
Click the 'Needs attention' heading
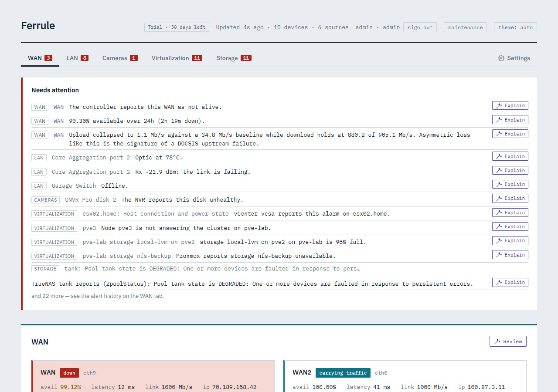(55, 90)
